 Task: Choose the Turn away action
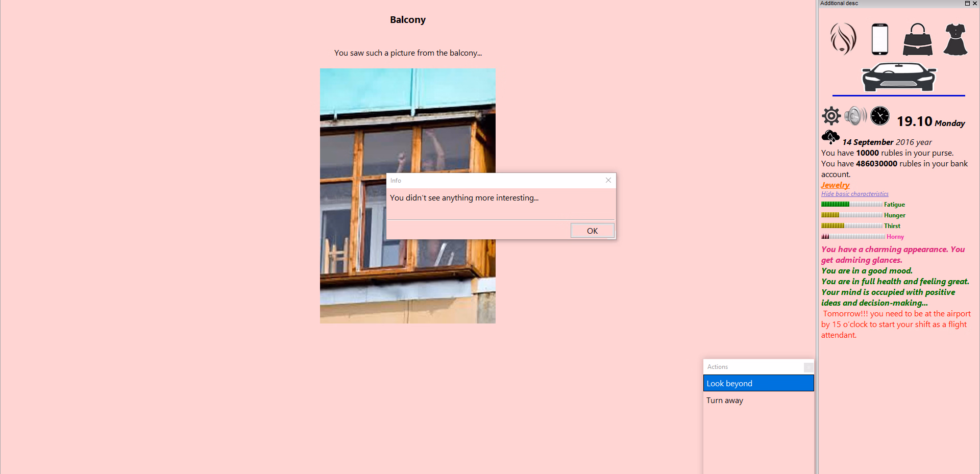758,401
